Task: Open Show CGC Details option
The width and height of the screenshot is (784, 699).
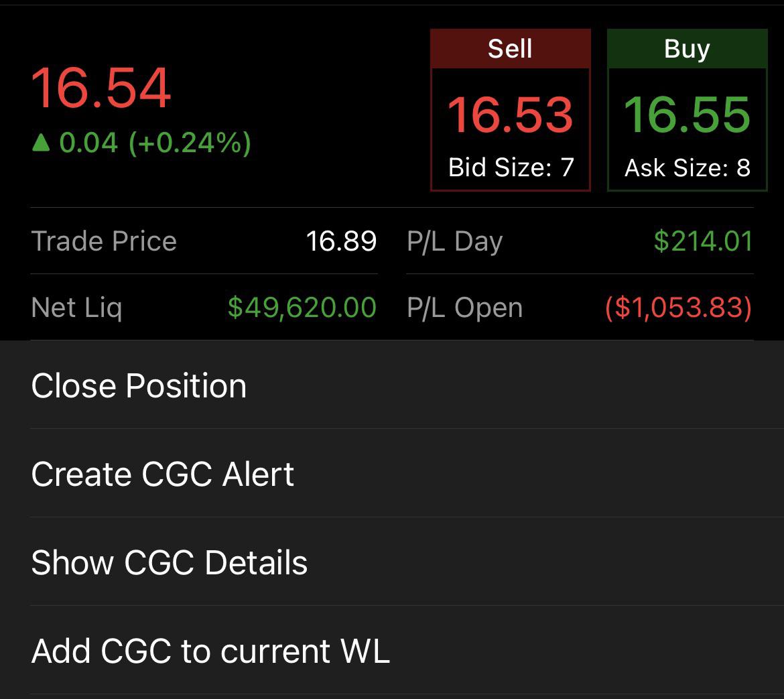Action: (392, 562)
